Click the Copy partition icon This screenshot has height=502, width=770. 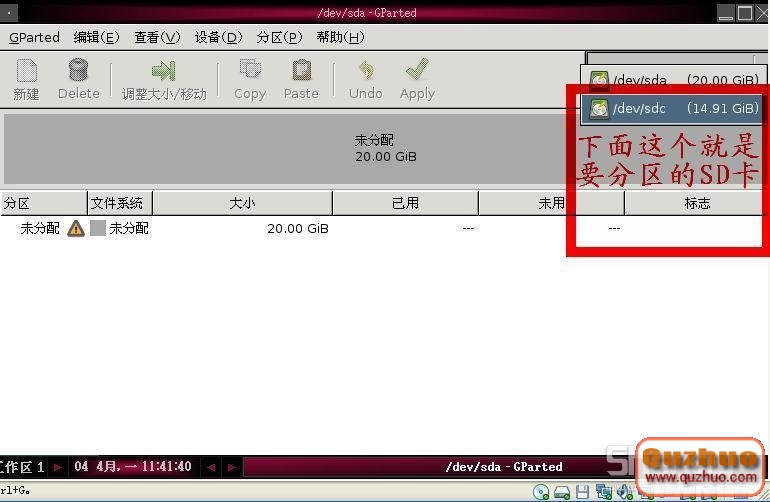tap(250, 70)
